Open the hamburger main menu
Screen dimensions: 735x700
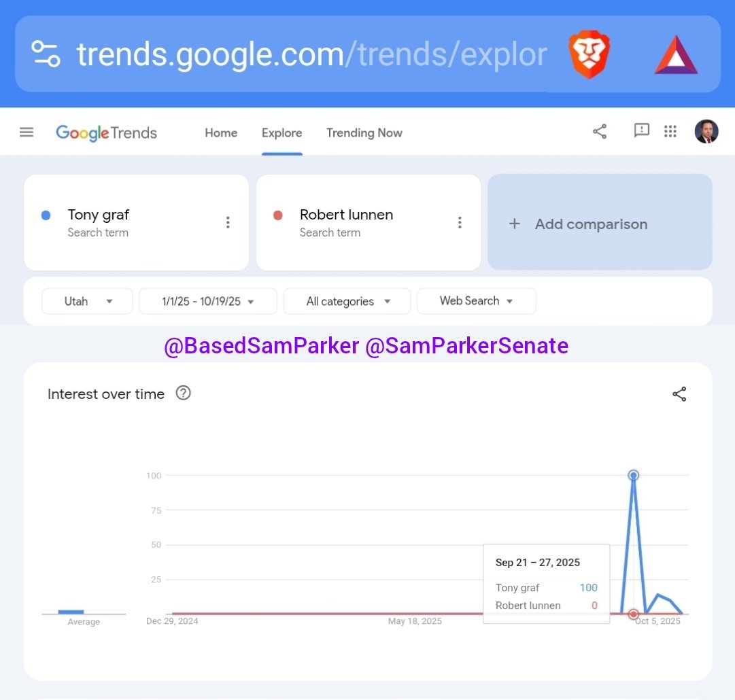(x=27, y=132)
